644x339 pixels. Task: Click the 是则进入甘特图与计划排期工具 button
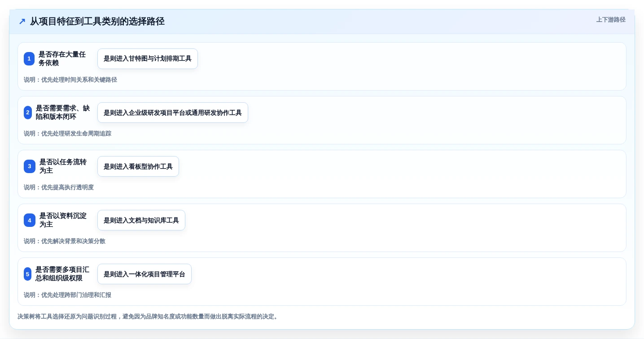(x=148, y=59)
